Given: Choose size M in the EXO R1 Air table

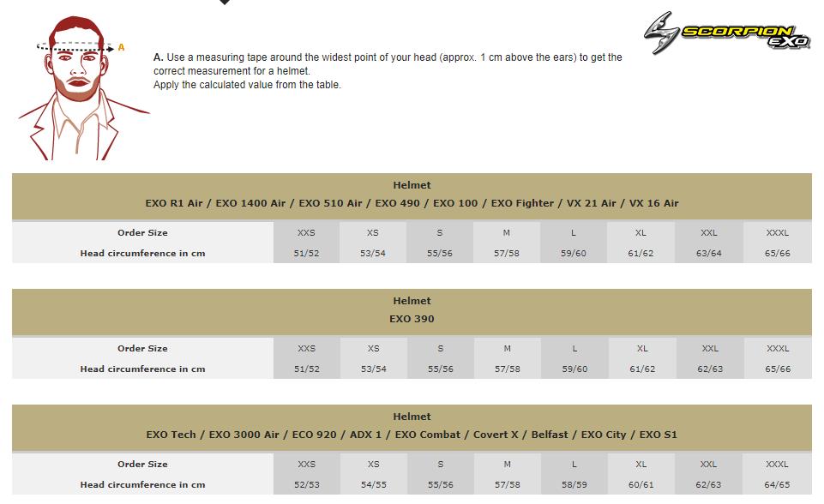Looking at the screenshot, I should [x=507, y=233].
